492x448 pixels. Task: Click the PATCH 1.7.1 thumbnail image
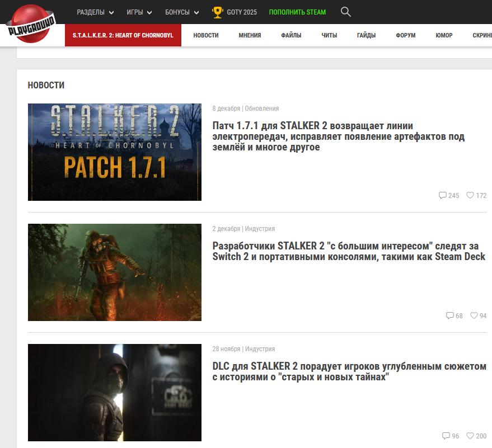(x=115, y=152)
